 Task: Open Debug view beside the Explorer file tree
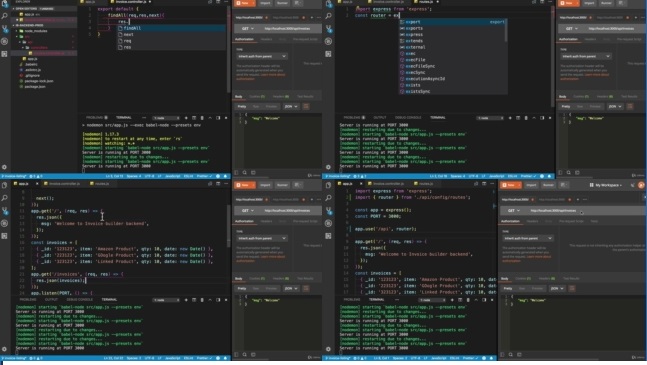click(x=5, y=41)
